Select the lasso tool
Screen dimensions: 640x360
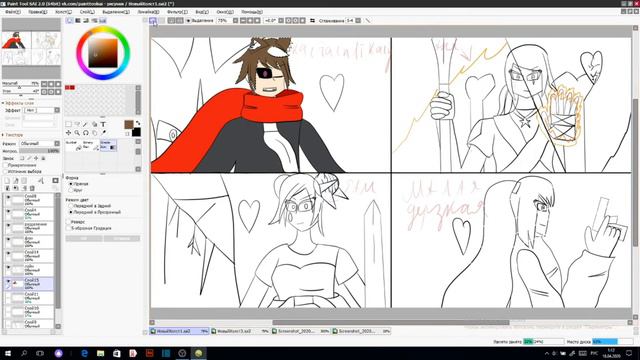pos(77,124)
